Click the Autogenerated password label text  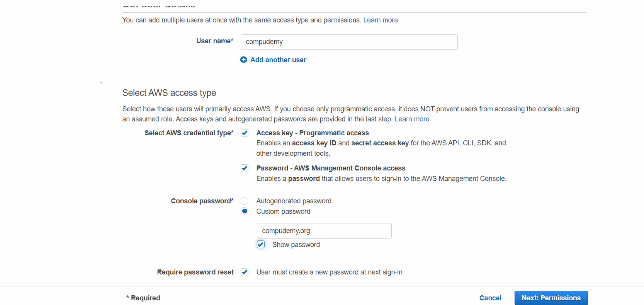pos(294,201)
